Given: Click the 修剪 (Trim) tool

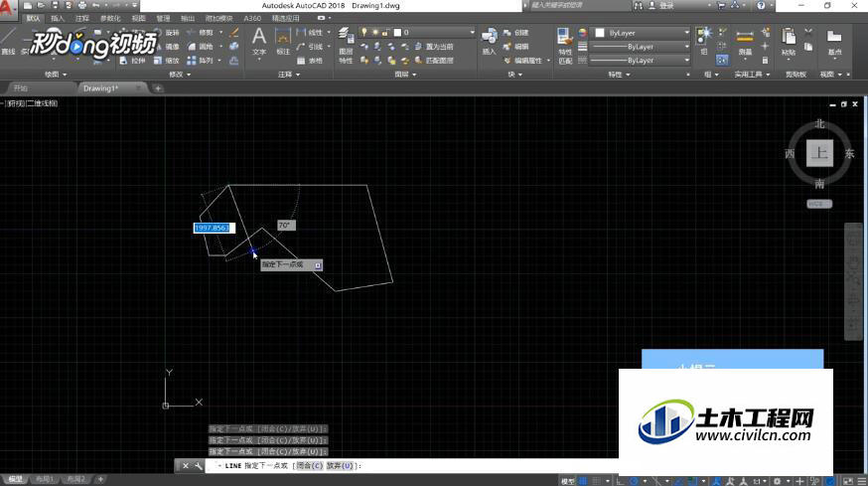Looking at the screenshot, I should 201,33.
